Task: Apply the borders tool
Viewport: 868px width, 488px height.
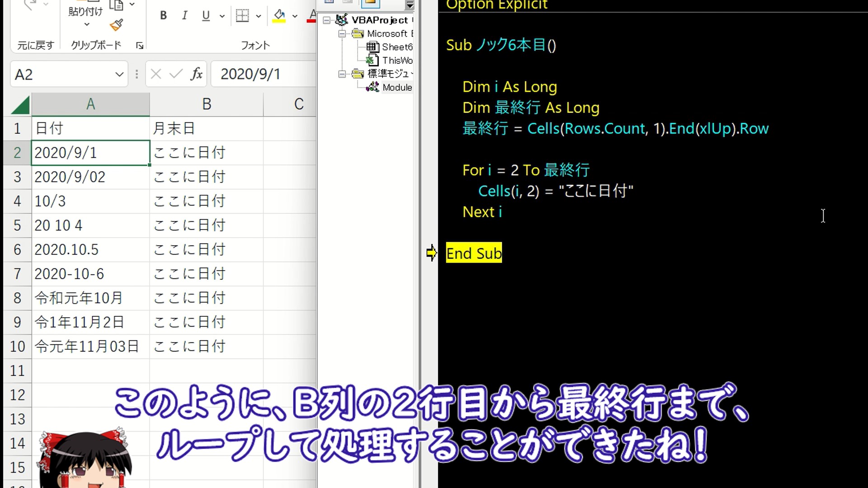Action: pos(242,16)
